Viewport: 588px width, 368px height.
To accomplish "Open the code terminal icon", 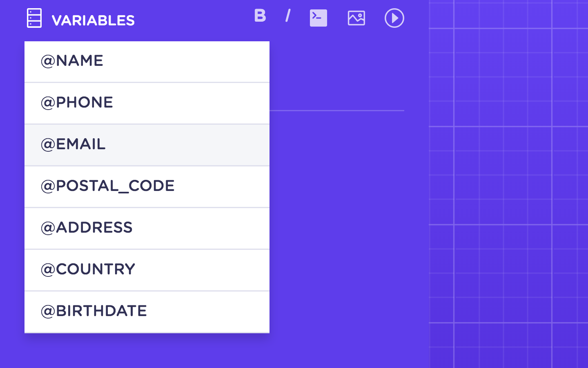I will click(318, 18).
